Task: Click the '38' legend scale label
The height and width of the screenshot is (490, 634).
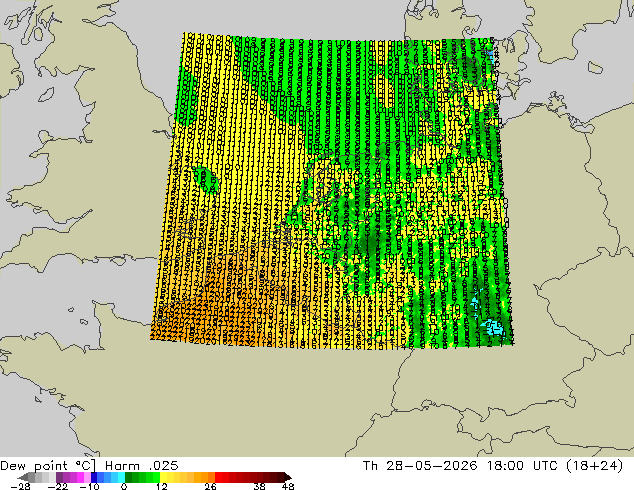Action: pos(259,486)
